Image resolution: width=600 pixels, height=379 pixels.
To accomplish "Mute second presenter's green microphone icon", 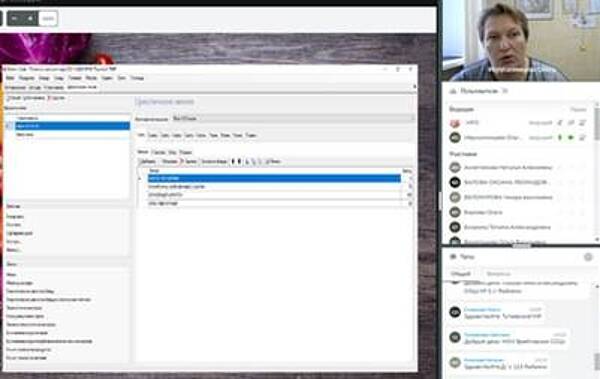I will [560, 137].
